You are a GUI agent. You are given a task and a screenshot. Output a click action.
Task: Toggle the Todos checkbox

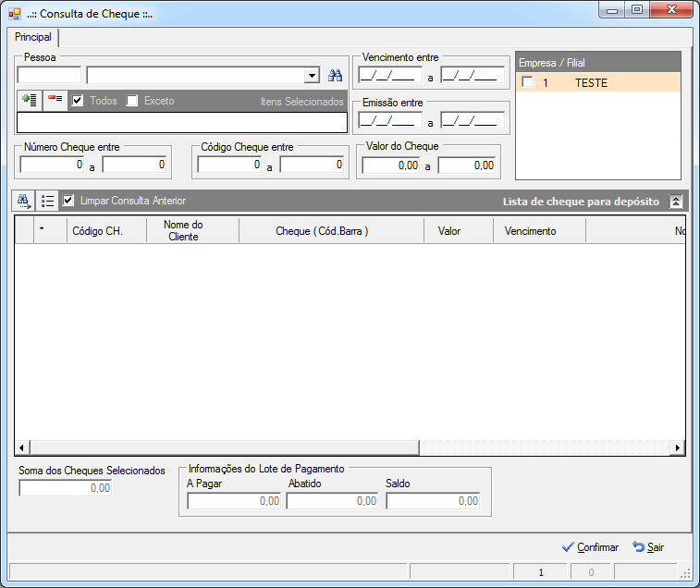(x=78, y=101)
